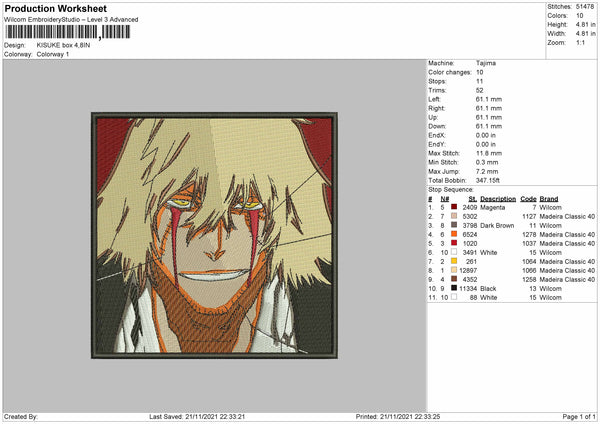Click the Magenta color swatch in row 1
This screenshot has height=424, width=600.
(x=454, y=207)
